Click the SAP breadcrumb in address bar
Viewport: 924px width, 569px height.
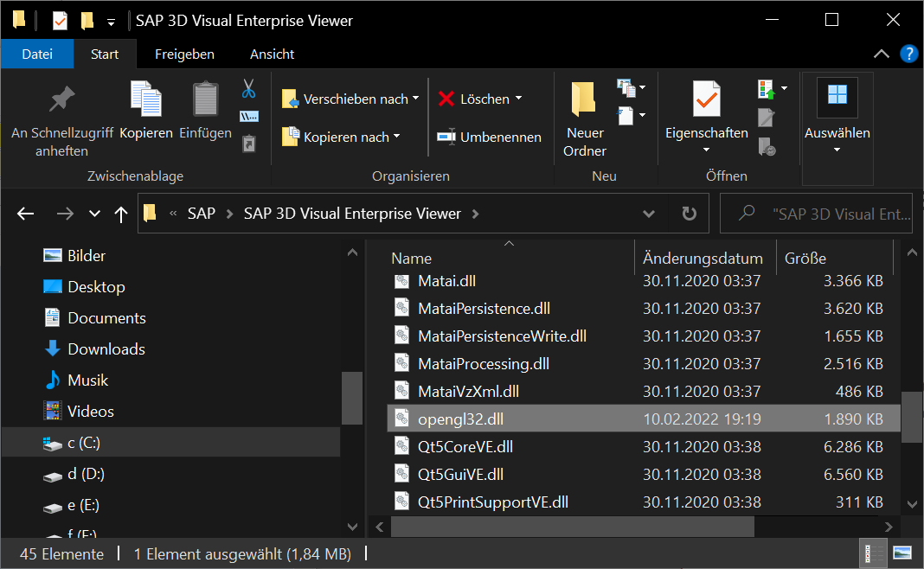point(202,214)
